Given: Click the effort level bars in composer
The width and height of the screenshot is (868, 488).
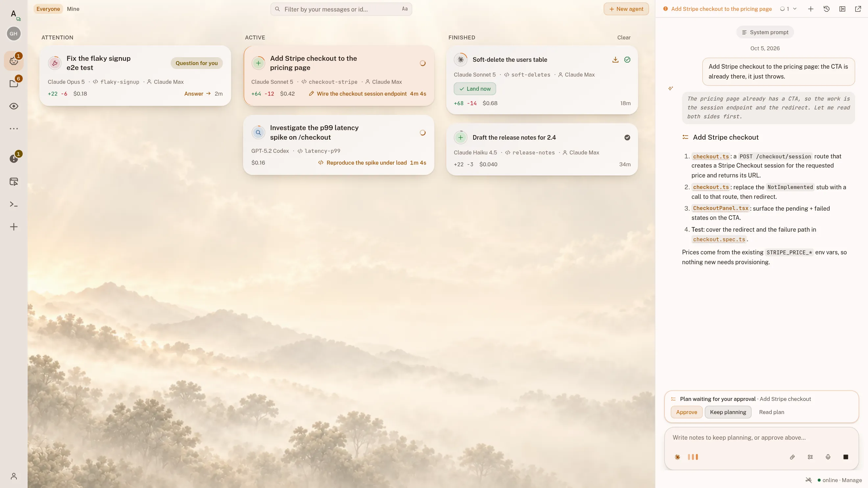Looking at the screenshot, I should 693,457.
